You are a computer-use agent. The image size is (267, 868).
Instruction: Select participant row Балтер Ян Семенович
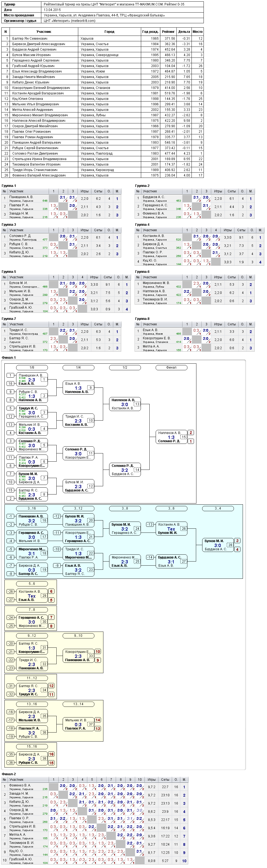point(102,38)
